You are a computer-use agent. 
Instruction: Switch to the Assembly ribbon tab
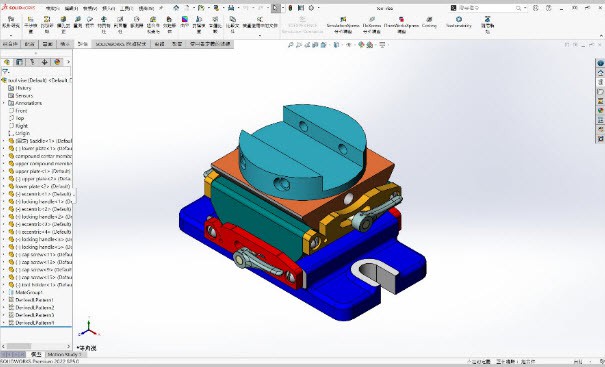point(10,44)
